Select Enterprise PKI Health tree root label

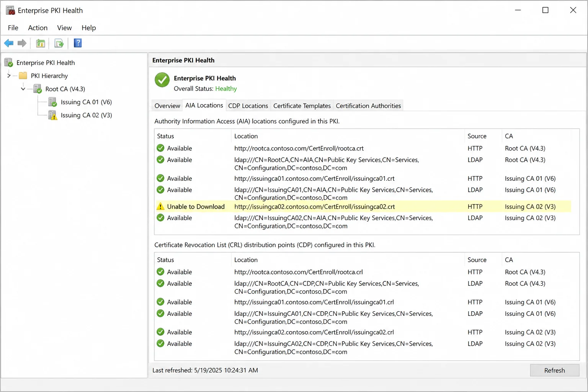click(46, 63)
